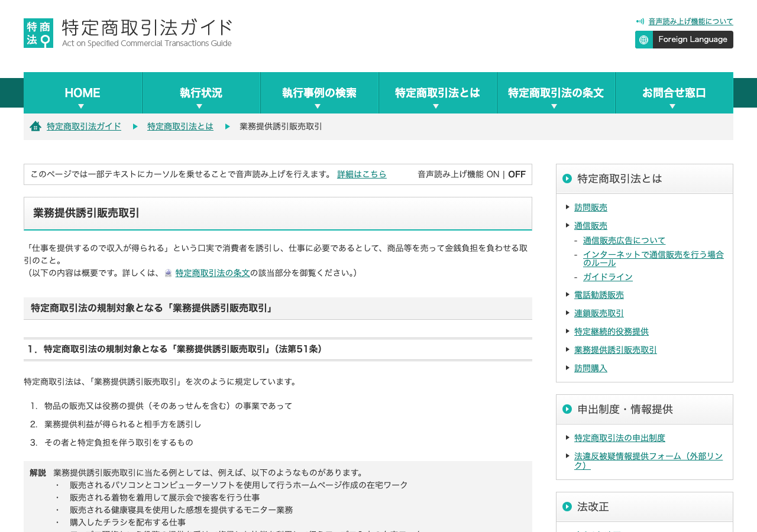The image size is (757, 532).
Task: Expand the 特定商取引法の条文 navigation arrow
Action: click(x=554, y=106)
